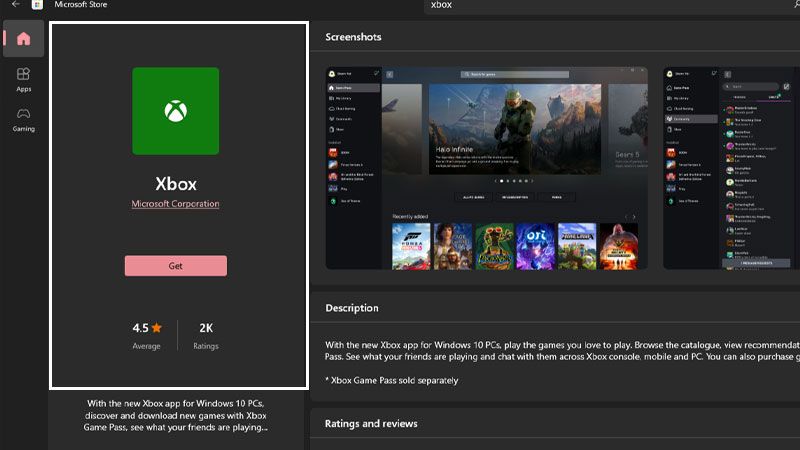Click the 4.5 average star rating

pyautogui.click(x=147, y=335)
